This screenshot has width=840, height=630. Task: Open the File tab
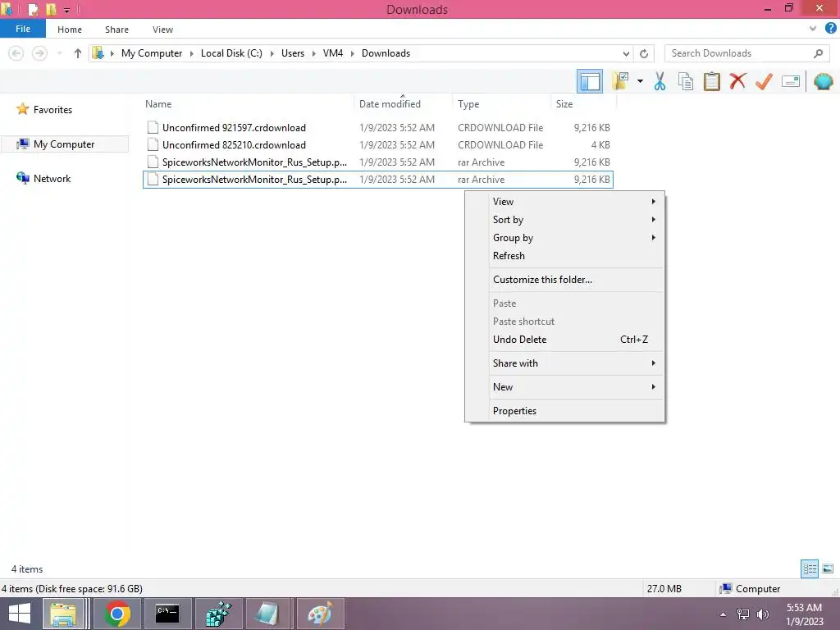click(22, 29)
